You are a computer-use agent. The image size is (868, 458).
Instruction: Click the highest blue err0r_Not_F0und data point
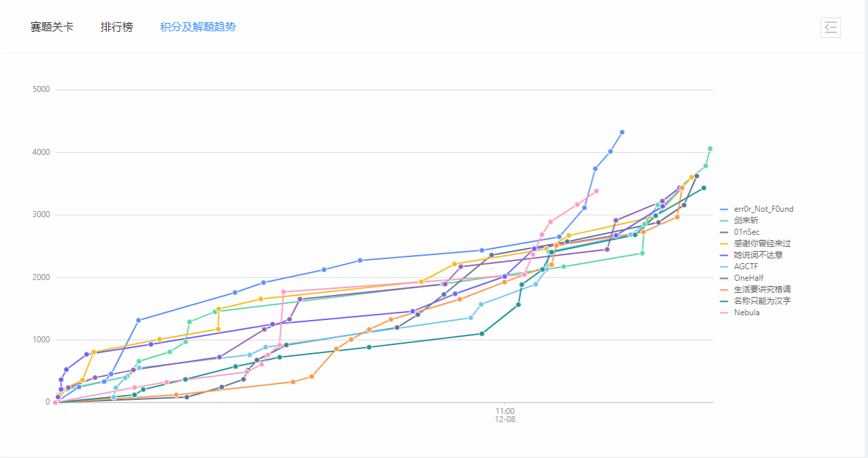(622, 133)
